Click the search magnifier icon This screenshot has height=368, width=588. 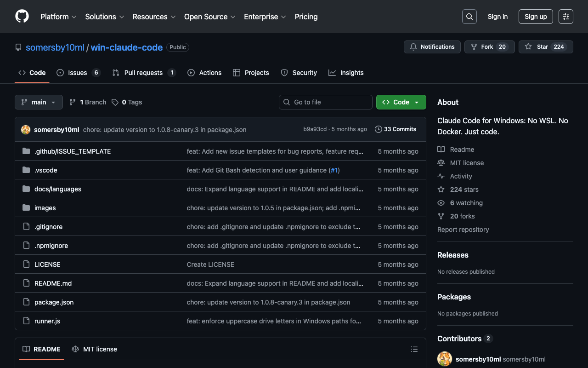click(469, 17)
